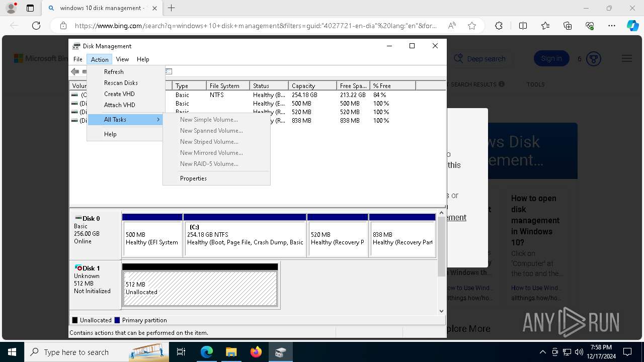Launch Microsoft Edge from taskbar
This screenshot has width=644, height=362.
207,352
